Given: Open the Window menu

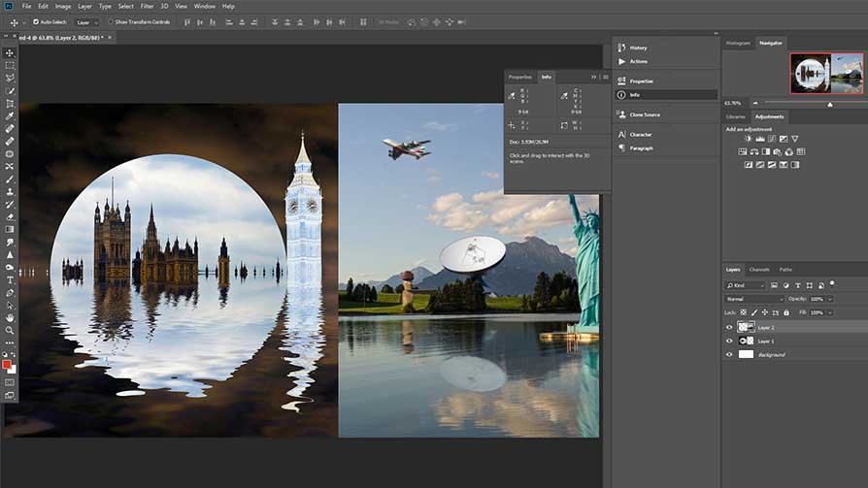Looking at the screenshot, I should pyautogui.click(x=204, y=6).
